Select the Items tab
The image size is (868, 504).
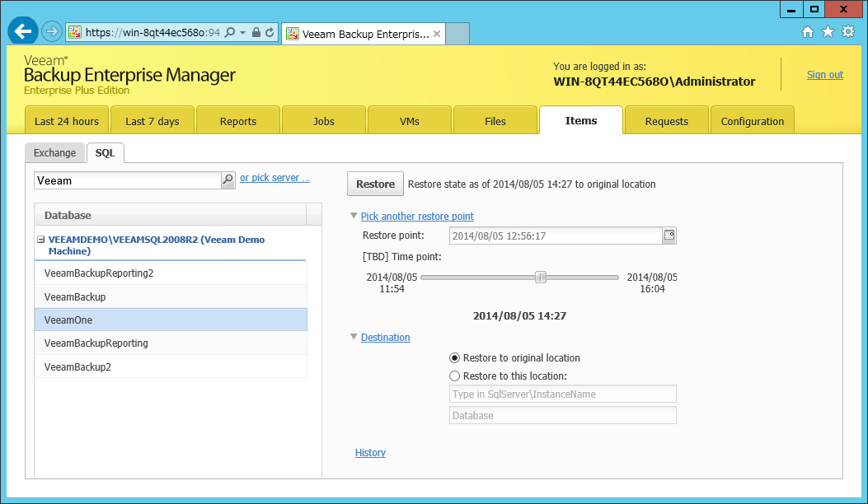tap(581, 120)
